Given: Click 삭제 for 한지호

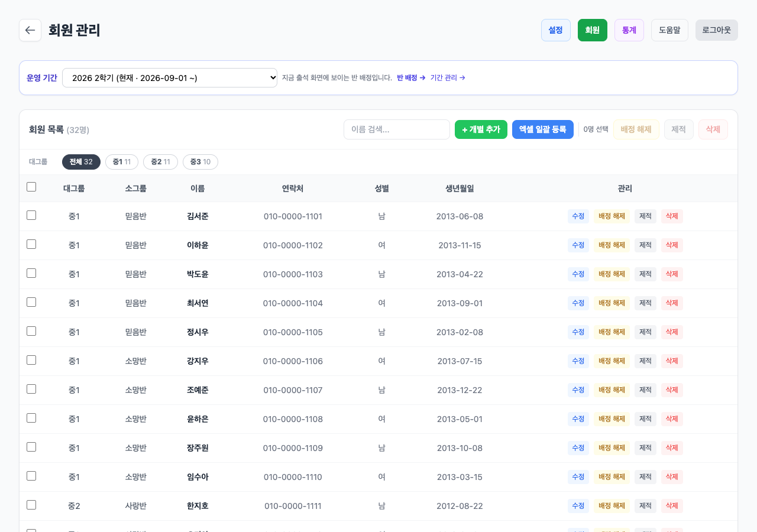Looking at the screenshot, I should coord(672,506).
